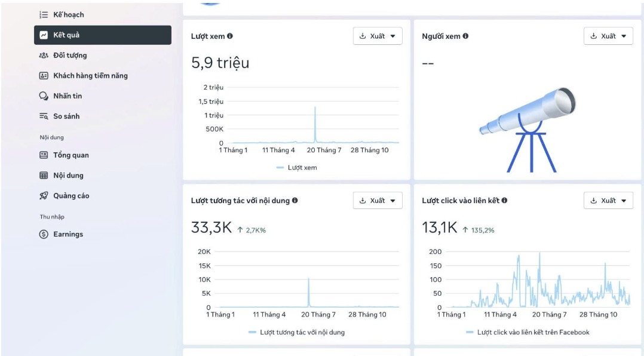
Task: Open the Quảng cáo menu item
Action: [103, 196]
